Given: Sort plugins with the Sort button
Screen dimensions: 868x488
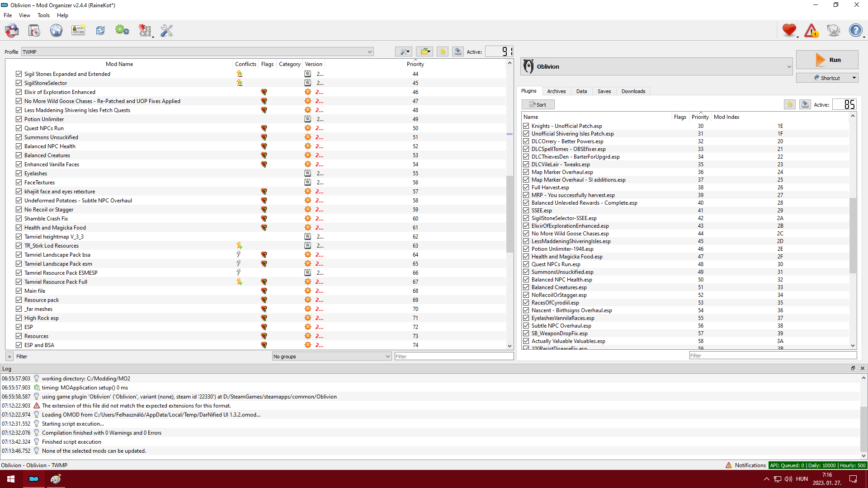Looking at the screenshot, I should [x=538, y=104].
